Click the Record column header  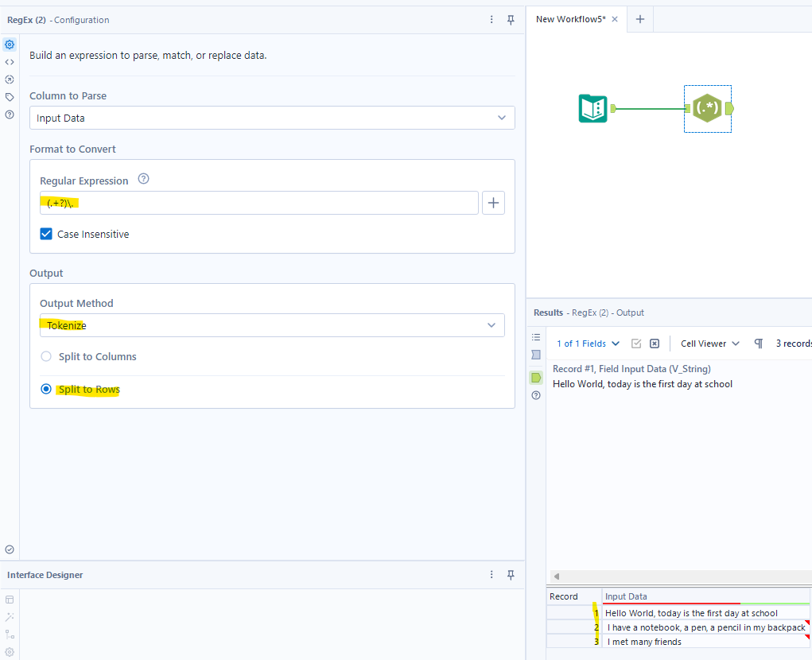point(573,596)
